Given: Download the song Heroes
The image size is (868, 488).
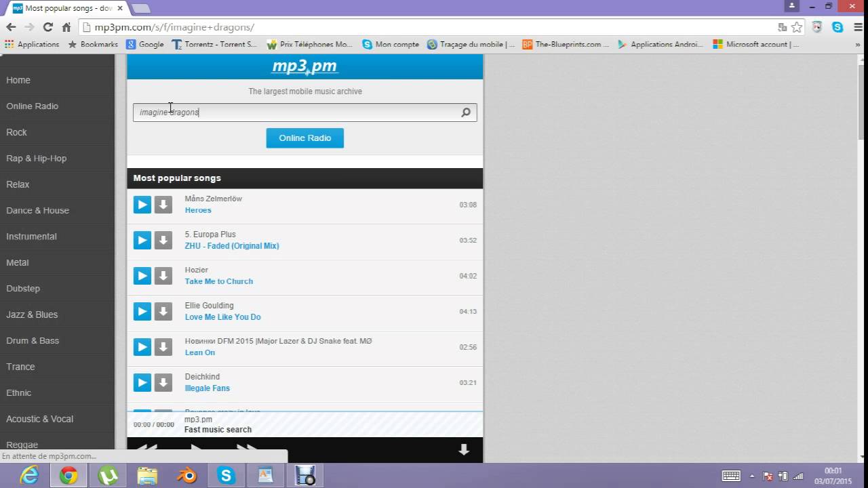Looking at the screenshot, I should [163, 204].
